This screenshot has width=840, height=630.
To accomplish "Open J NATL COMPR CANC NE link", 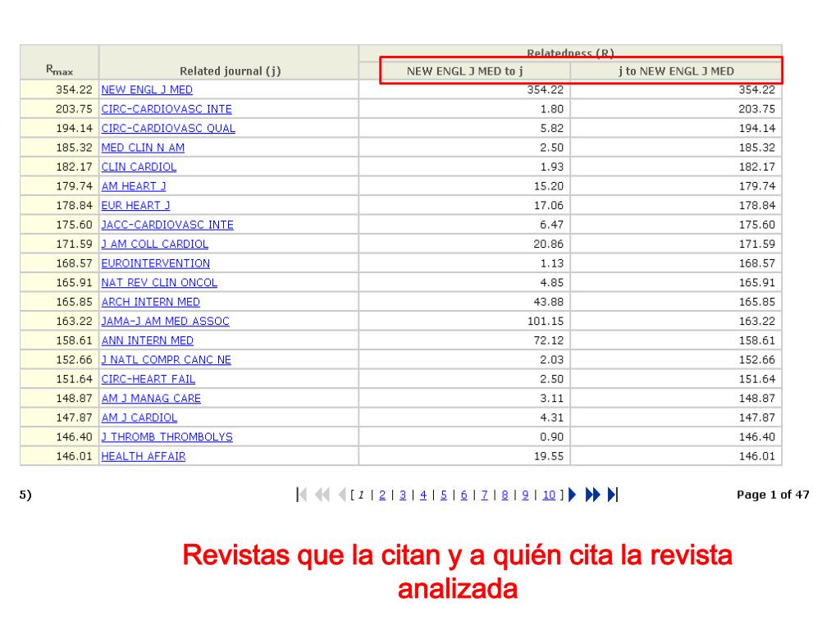I will 166,360.
